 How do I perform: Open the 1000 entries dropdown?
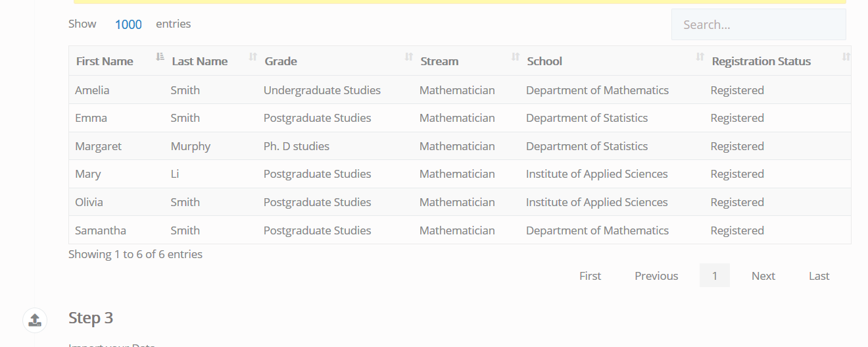click(x=128, y=24)
